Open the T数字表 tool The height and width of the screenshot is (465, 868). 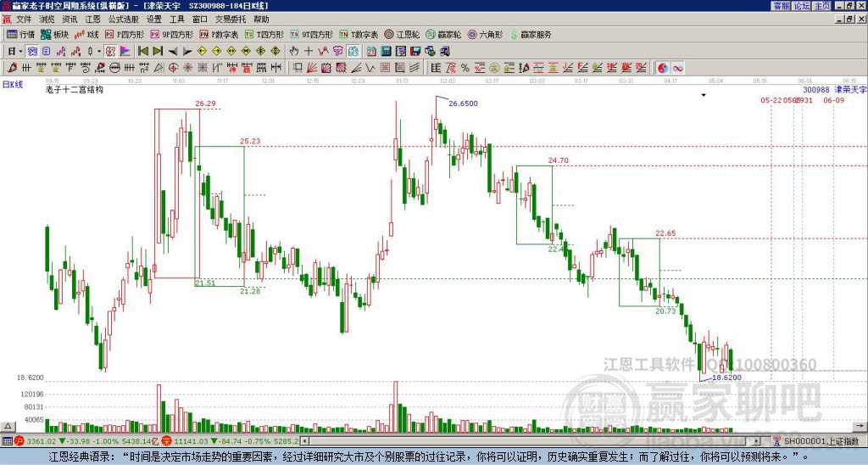359,34
